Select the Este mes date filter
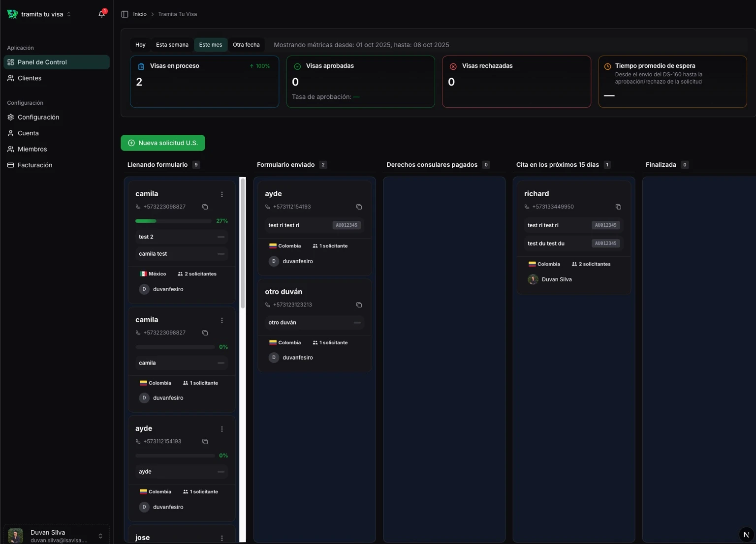 point(210,45)
